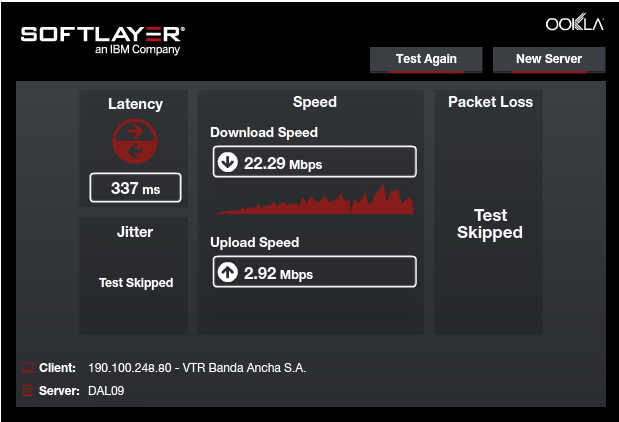Screen dimensions: 619x422
Task: Click the red latency arrows icon
Action: tap(135, 141)
